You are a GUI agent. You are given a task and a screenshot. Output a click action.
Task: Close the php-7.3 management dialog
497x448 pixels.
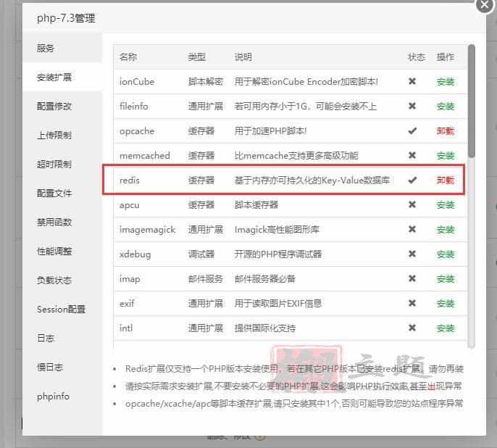pyautogui.click(x=485, y=5)
